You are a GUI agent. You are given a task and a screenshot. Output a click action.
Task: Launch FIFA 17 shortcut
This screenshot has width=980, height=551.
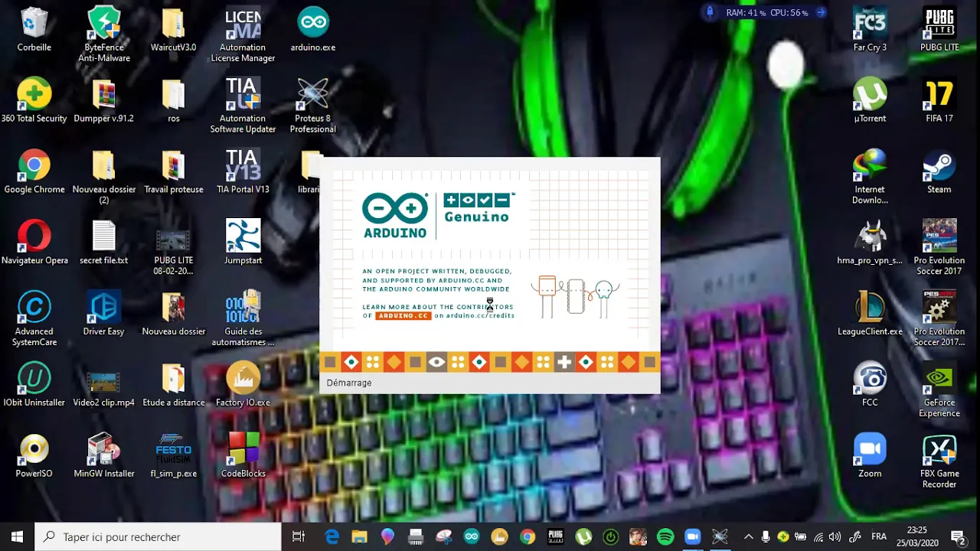[x=939, y=100]
